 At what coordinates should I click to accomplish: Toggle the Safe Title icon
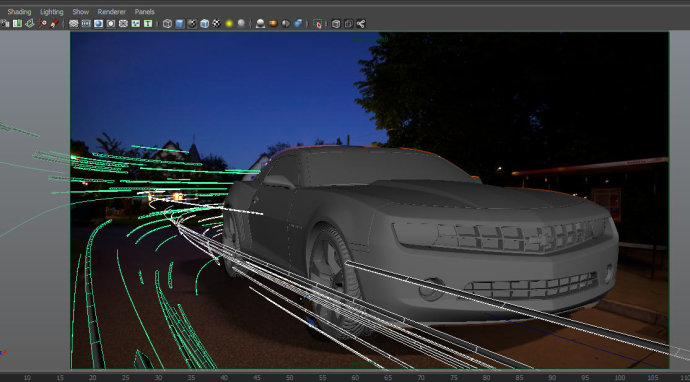tap(148, 23)
